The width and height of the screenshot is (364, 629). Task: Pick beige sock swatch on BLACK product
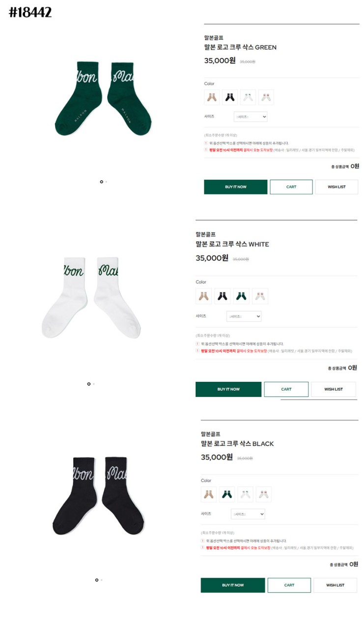click(209, 494)
